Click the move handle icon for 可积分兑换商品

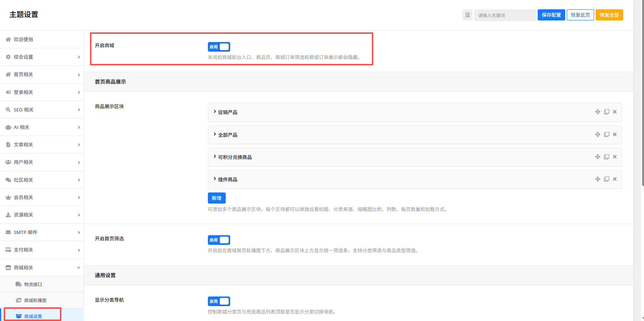(598, 157)
